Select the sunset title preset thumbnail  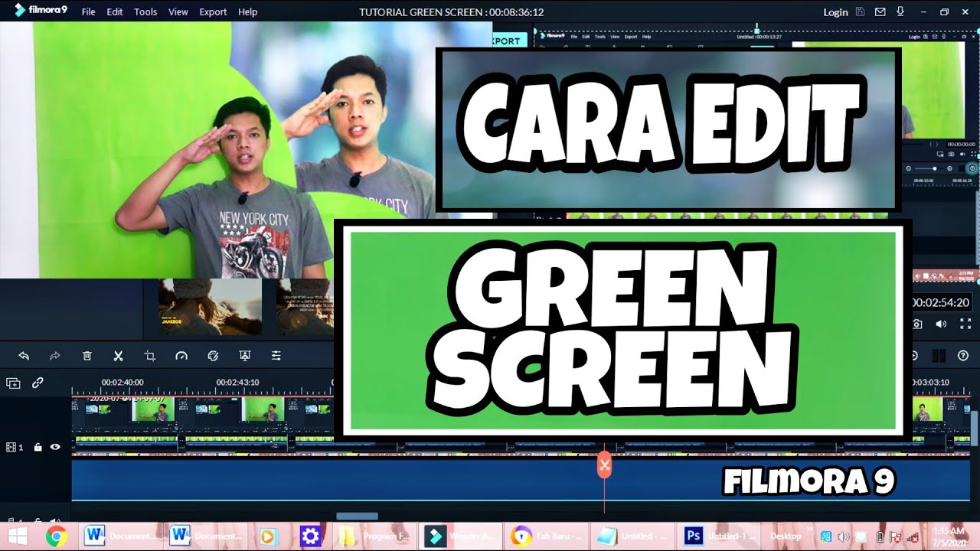tap(210, 306)
